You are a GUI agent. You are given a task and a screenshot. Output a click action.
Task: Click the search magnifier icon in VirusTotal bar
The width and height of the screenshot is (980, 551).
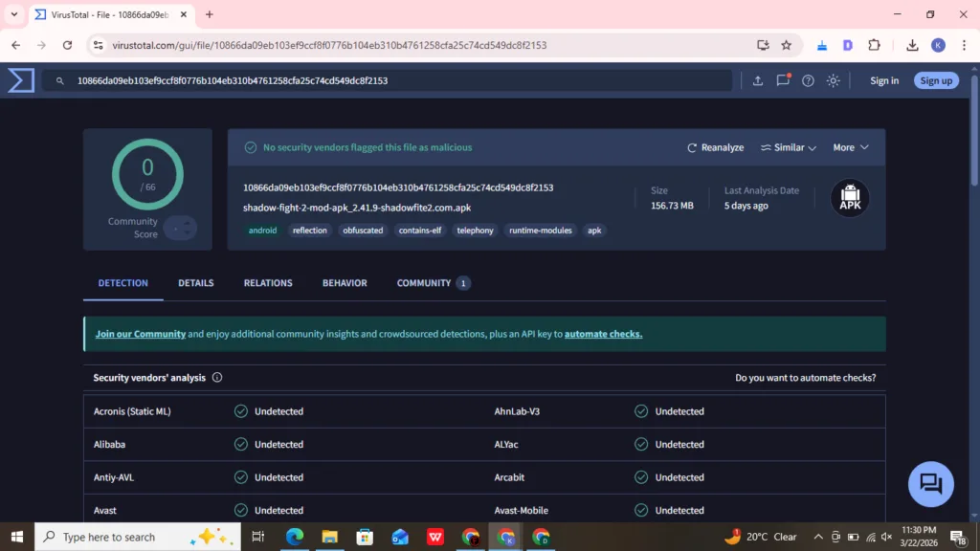[x=60, y=80]
